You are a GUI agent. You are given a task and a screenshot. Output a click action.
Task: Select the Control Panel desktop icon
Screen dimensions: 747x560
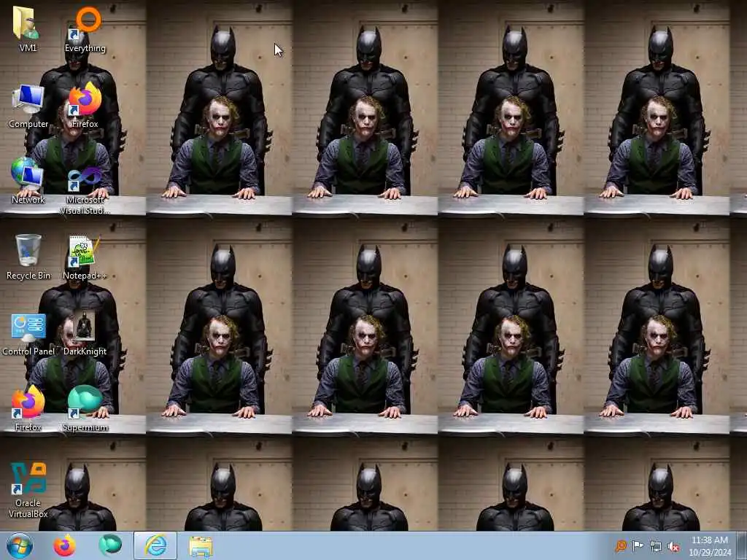coord(28,333)
